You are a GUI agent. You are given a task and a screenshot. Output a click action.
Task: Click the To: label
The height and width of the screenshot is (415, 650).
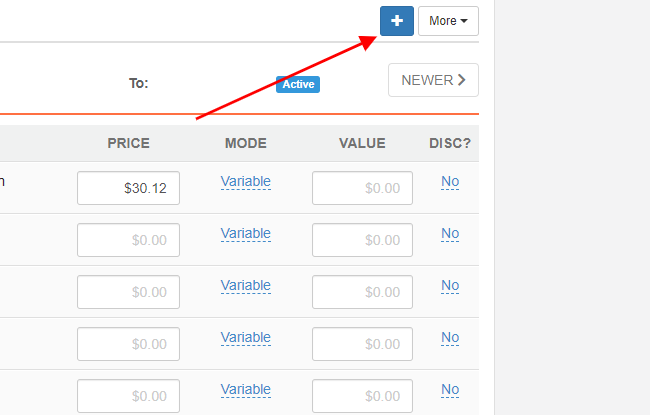click(x=139, y=83)
